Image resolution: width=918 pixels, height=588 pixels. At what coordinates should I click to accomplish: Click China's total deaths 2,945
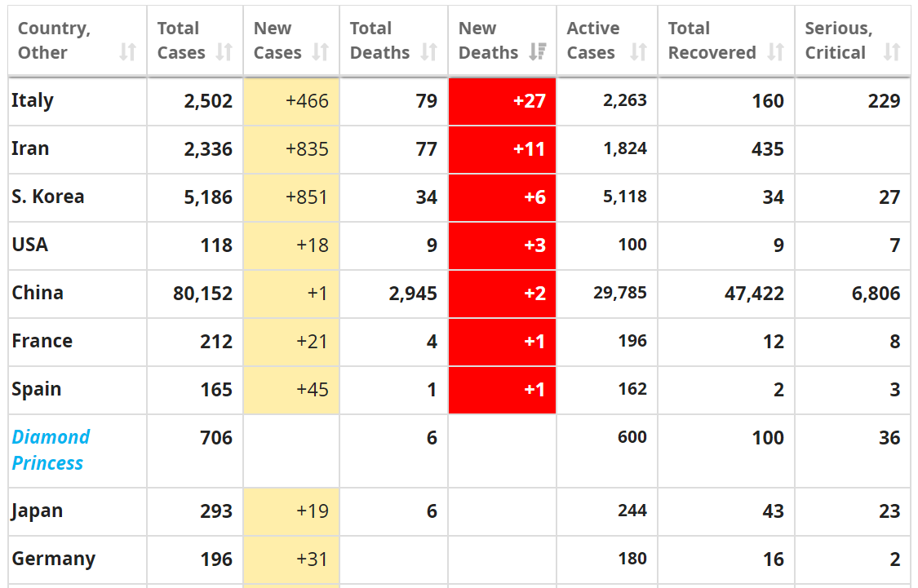tap(413, 293)
